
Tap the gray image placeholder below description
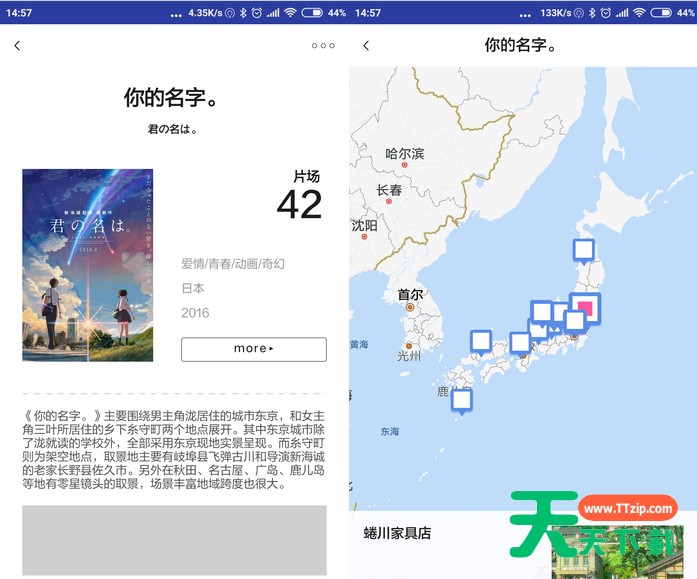tap(174, 540)
